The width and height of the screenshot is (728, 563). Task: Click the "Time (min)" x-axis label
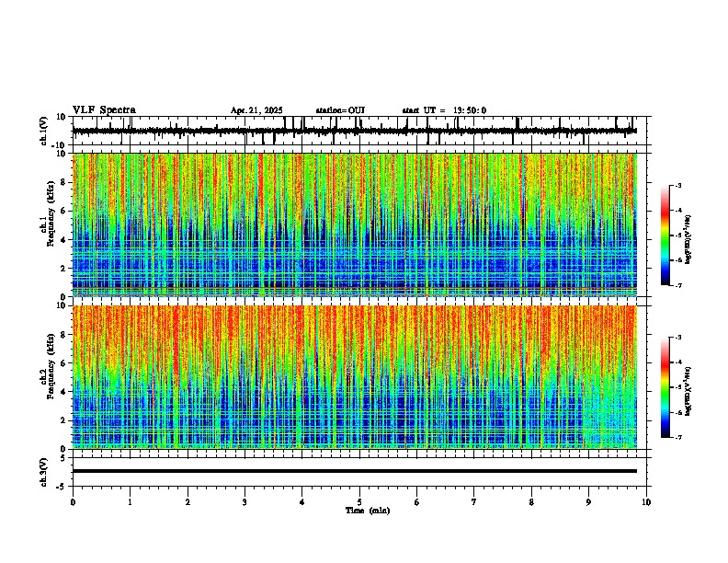[x=368, y=511]
